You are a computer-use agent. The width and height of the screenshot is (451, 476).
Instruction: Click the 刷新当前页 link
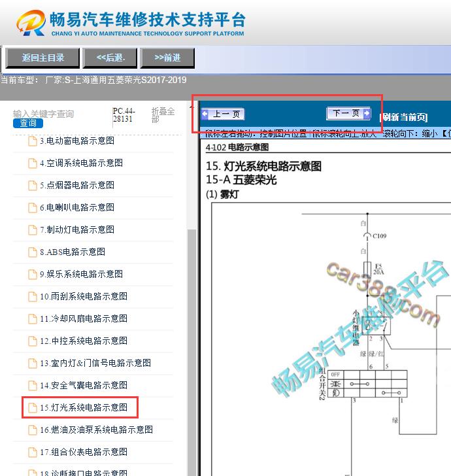[404, 117]
